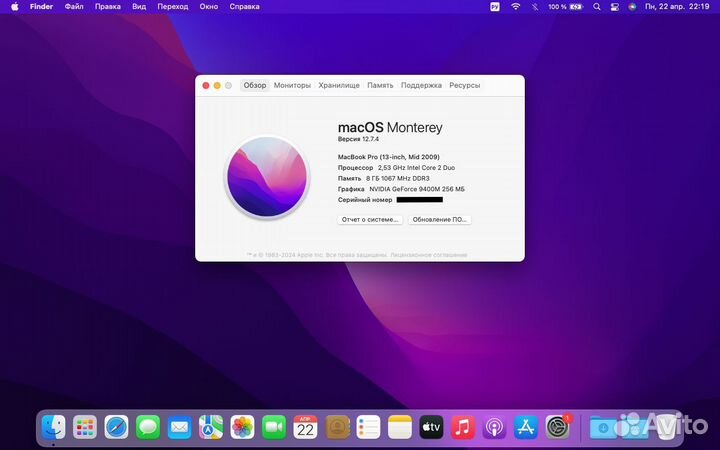Switch to the Память tab
720x450 pixels.
tap(380, 85)
